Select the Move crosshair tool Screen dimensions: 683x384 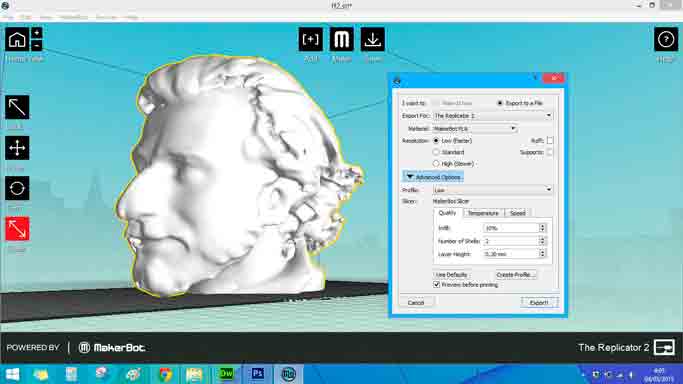coord(17,148)
